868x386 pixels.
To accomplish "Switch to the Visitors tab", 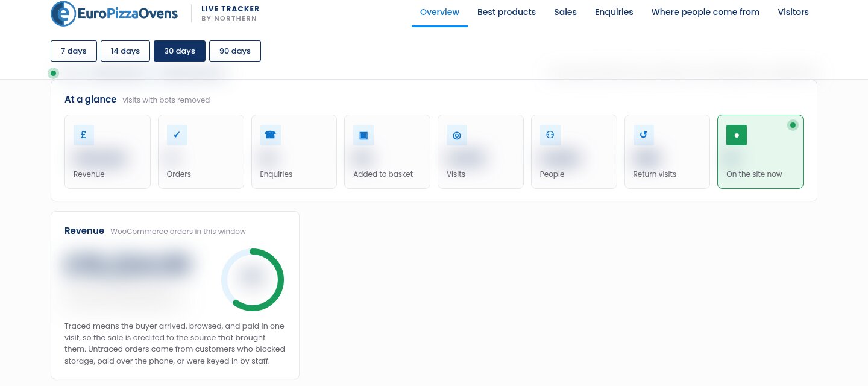I will point(793,12).
